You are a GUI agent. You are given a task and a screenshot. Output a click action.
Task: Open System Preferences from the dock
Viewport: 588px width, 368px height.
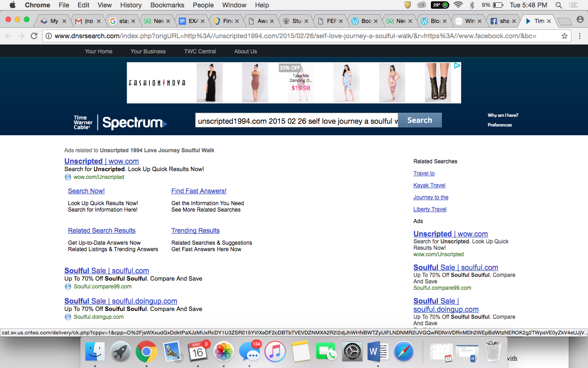352,352
